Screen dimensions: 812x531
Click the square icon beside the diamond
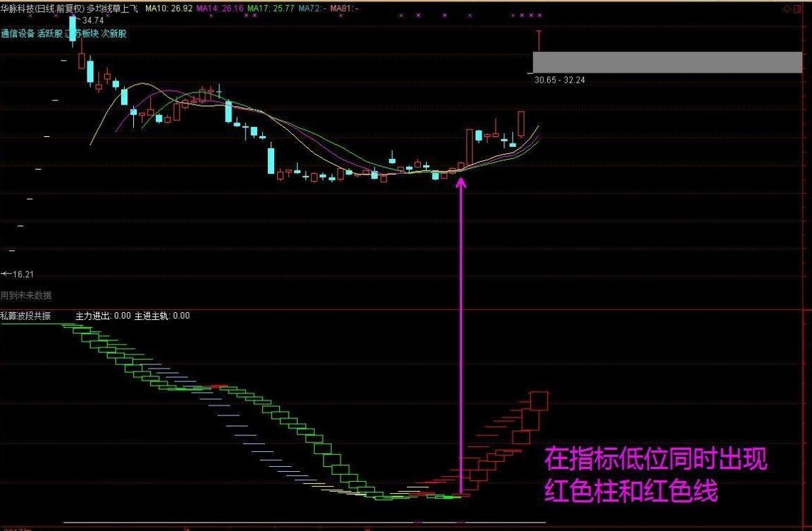(x=798, y=9)
